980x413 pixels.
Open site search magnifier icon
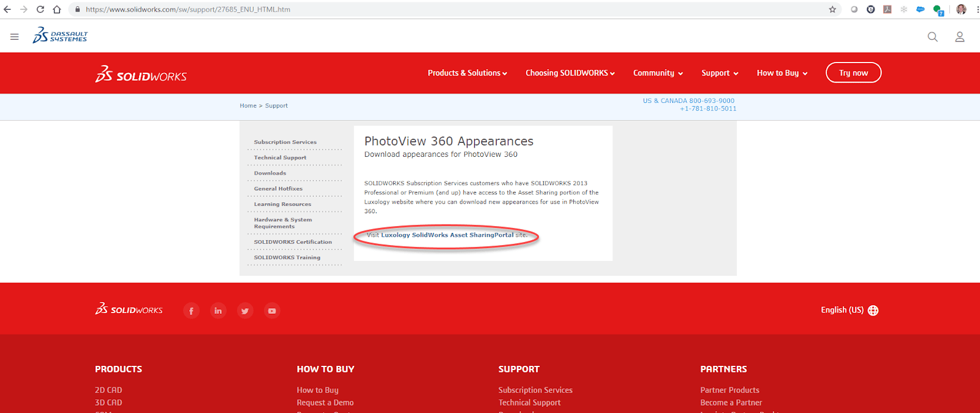click(932, 37)
